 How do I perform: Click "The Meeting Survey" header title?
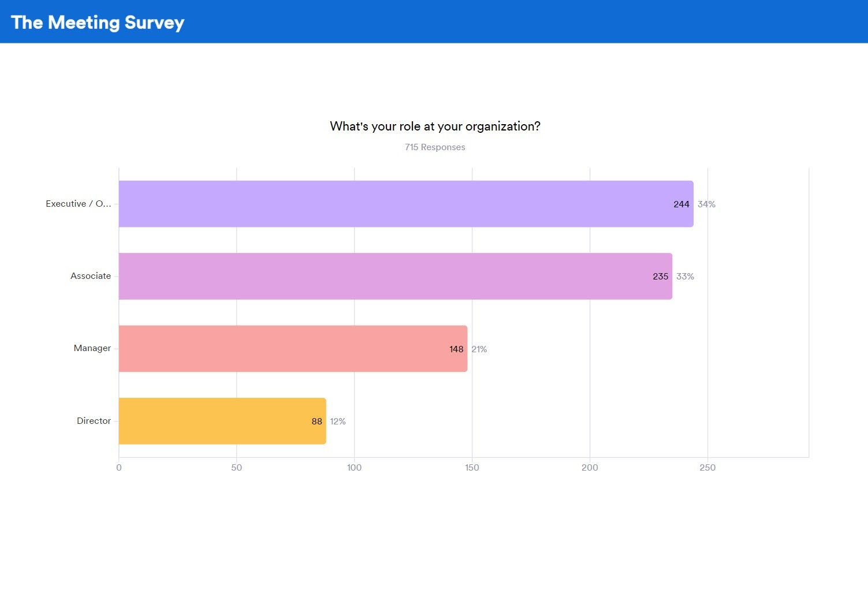pos(98,23)
